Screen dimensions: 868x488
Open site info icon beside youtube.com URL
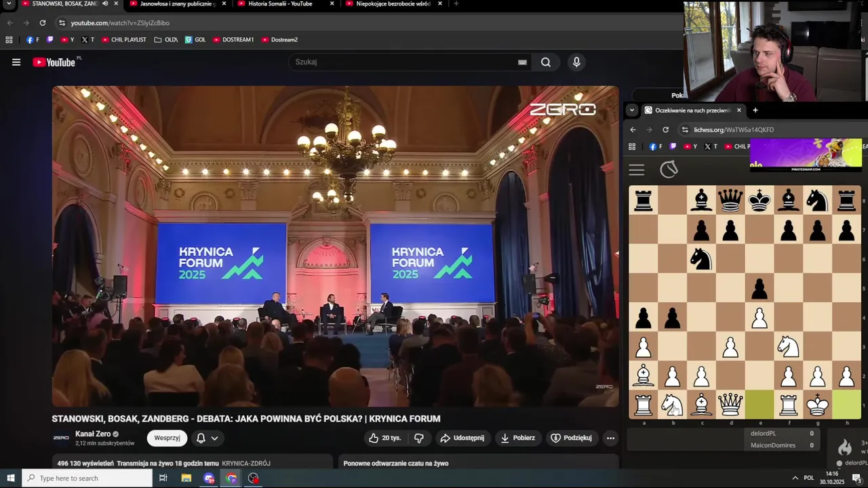coord(62,23)
